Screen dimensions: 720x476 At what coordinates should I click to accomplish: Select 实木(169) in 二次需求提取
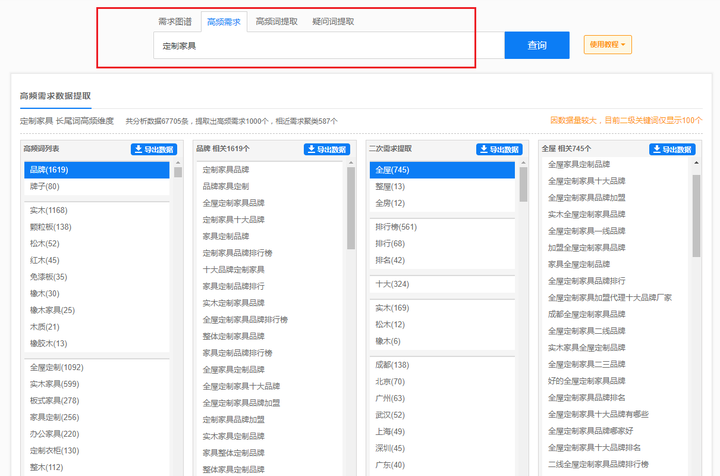[442, 308]
